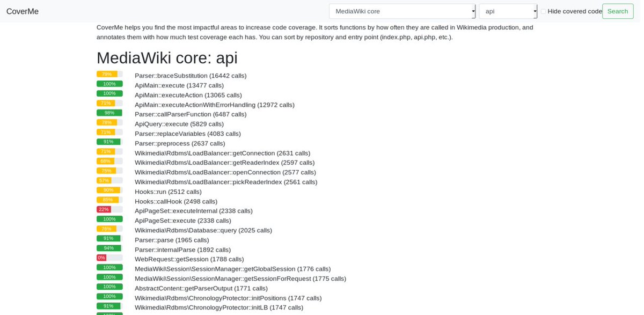Select 'Parser::braceSubstitution (16442 calls)' row
The image size is (644, 315).
(x=191, y=76)
